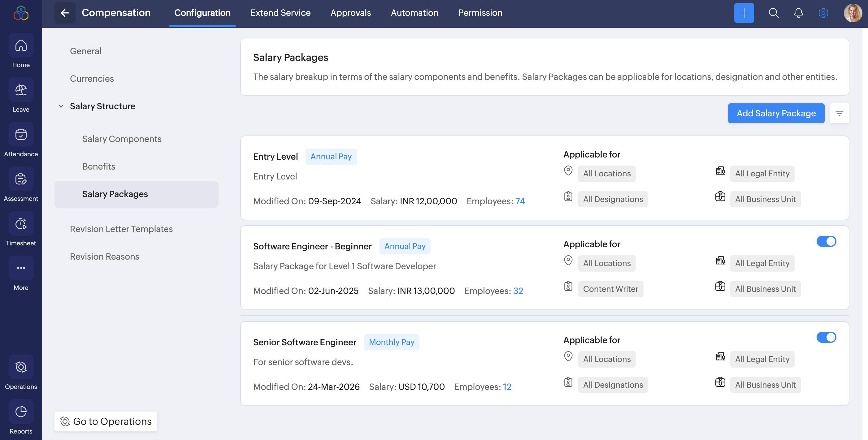This screenshot has width=868, height=440.
Task: Open the filter icon beside Add Salary Package
Action: click(x=839, y=113)
